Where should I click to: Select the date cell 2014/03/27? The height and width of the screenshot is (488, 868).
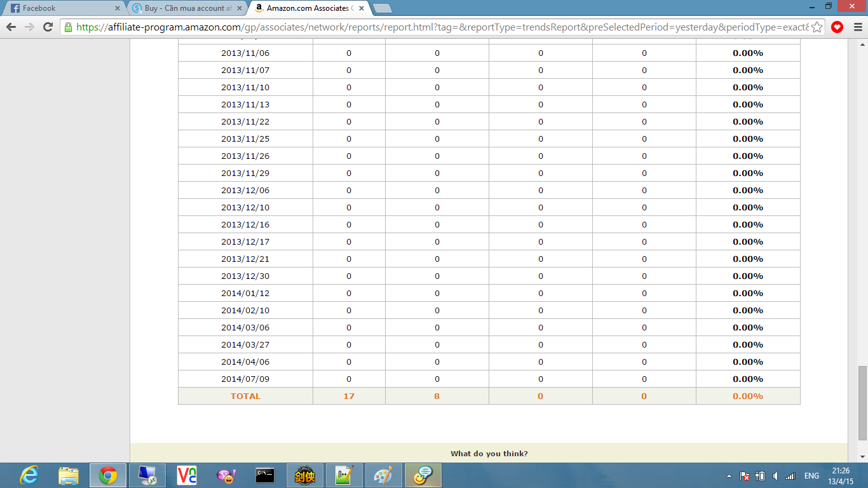(x=245, y=344)
